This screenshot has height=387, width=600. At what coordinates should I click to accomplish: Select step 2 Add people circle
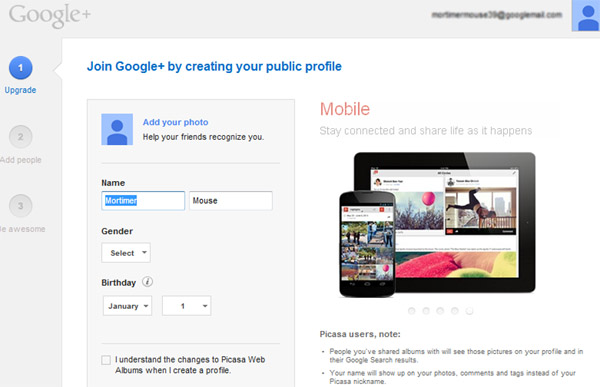pyautogui.click(x=21, y=137)
